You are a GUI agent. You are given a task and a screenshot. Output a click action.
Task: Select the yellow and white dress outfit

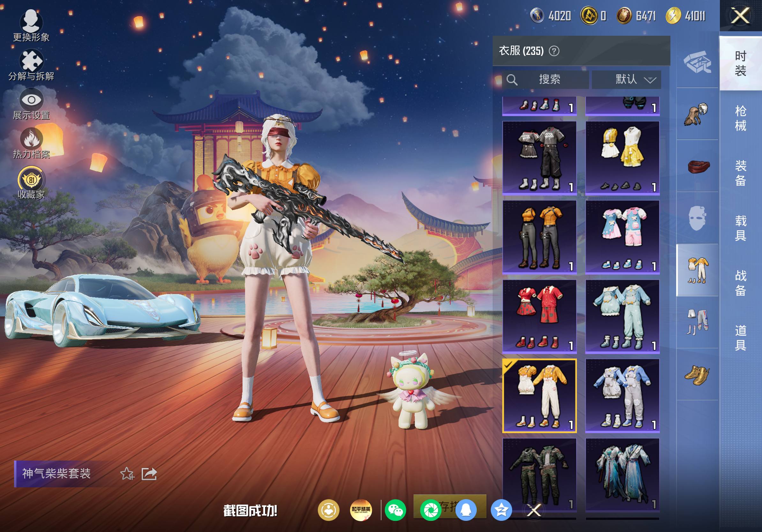622,158
